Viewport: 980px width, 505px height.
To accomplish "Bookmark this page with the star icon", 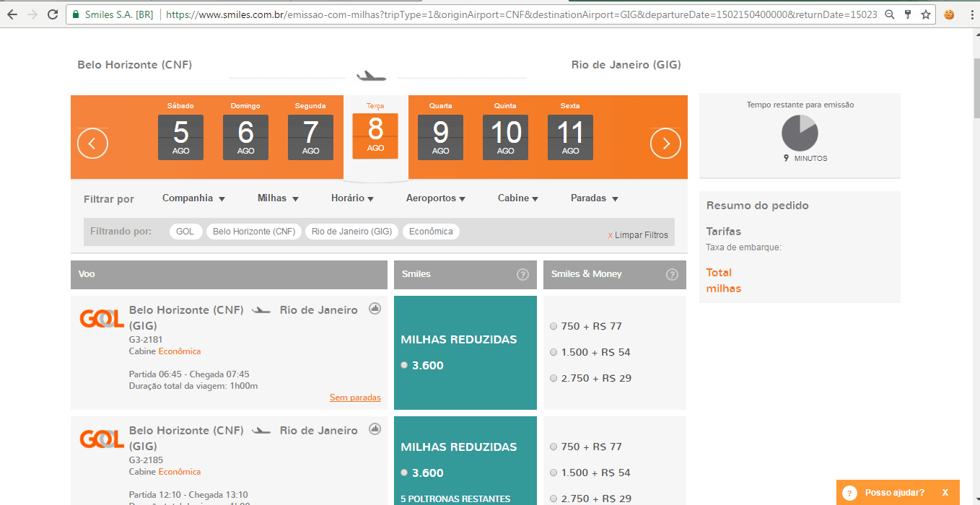I will click(926, 14).
